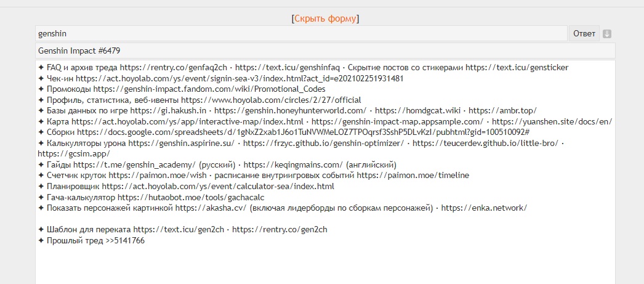Click 'Прошлый тред >>5141766' line
The width and height of the screenshot is (644, 284).
[91, 240]
